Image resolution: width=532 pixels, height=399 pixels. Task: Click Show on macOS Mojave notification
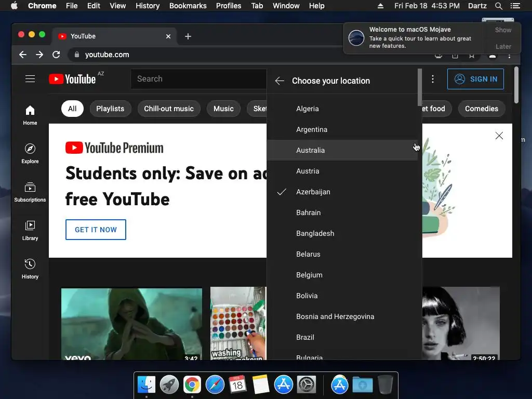pyautogui.click(x=503, y=30)
